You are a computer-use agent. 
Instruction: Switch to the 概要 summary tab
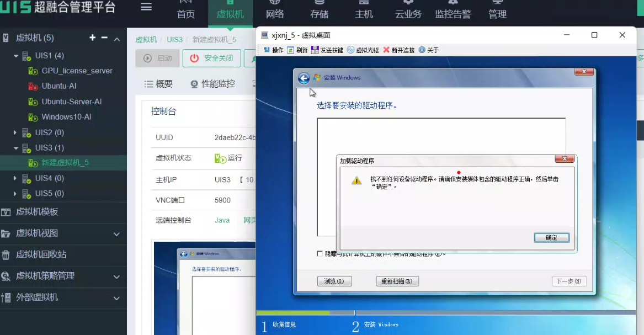[158, 84]
